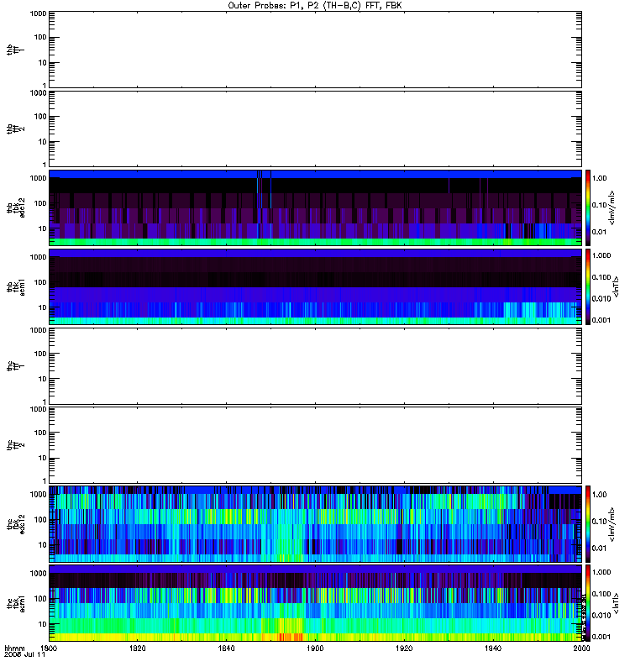Click the thc scm1 nT color bar
630x672 pixels.
(x=588, y=603)
